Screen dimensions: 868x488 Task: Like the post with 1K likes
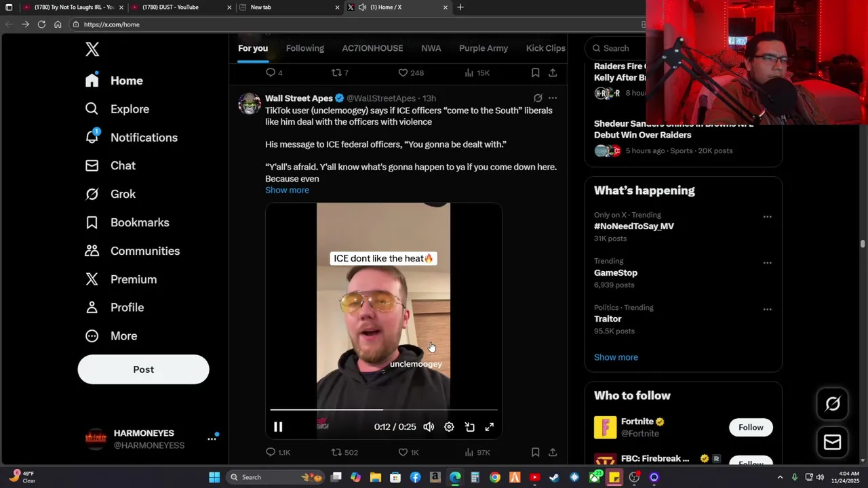[x=408, y=452]
